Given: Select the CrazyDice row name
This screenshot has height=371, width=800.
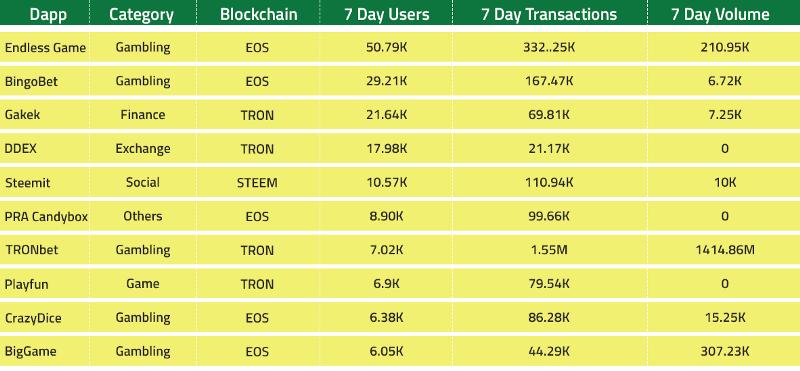Looking at the screenshot, I should (x=33, y=318).
